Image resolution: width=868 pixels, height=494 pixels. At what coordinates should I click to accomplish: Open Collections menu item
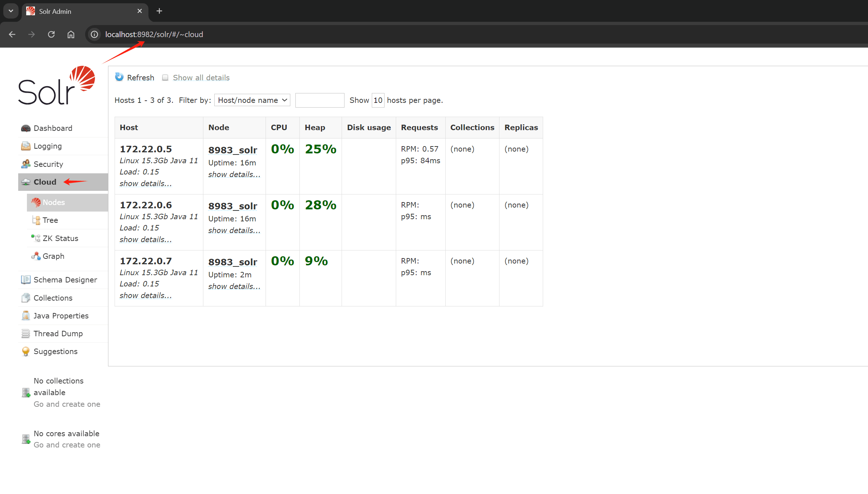pyautogui.click(x=52, y=297)
